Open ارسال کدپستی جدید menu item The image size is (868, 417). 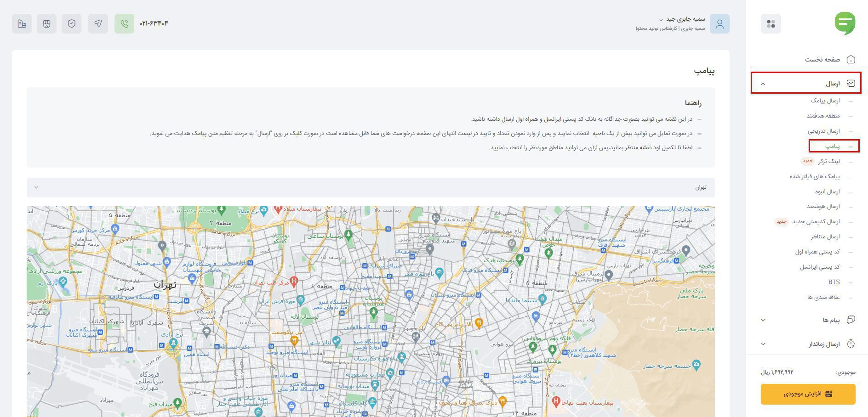point(816,221)
